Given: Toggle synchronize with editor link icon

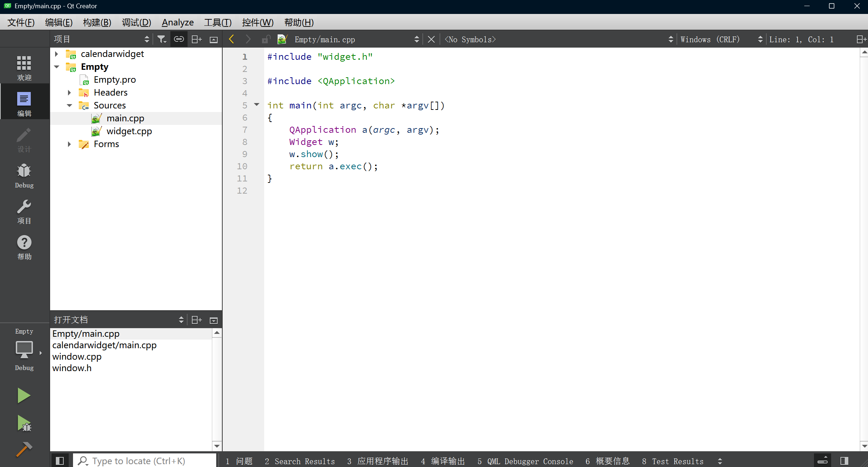Looking at the screenshot, I should point(179,39).
